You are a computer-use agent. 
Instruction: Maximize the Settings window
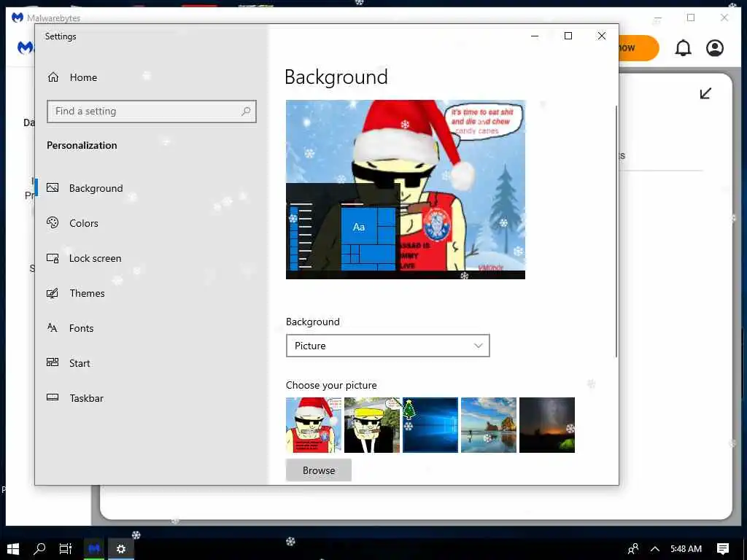tap(568, 36)
